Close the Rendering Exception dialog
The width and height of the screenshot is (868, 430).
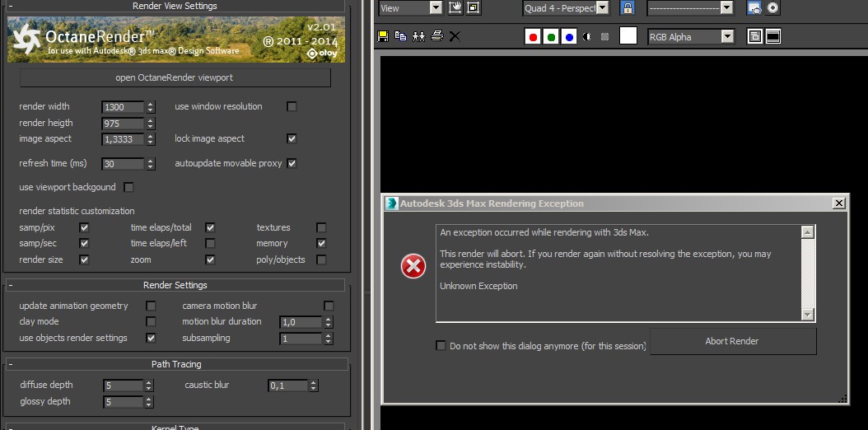tap(838, 203)
